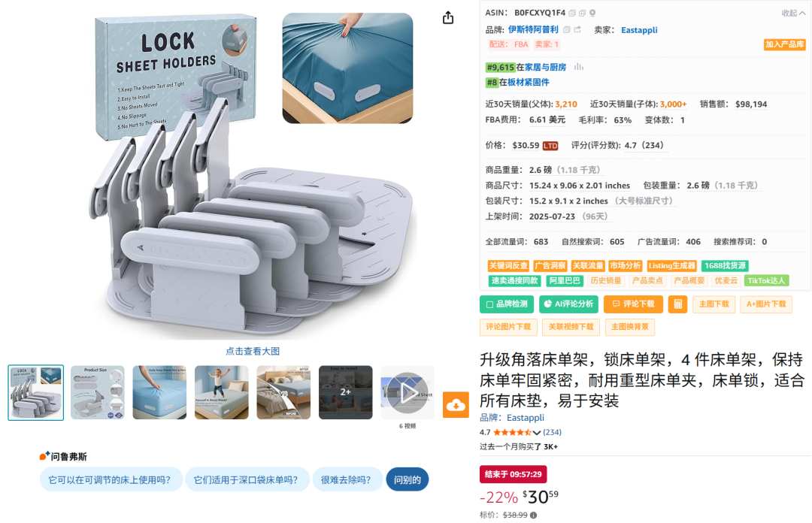
Task: Open the orange calculator icon button
Action: [x=677, y=304]
